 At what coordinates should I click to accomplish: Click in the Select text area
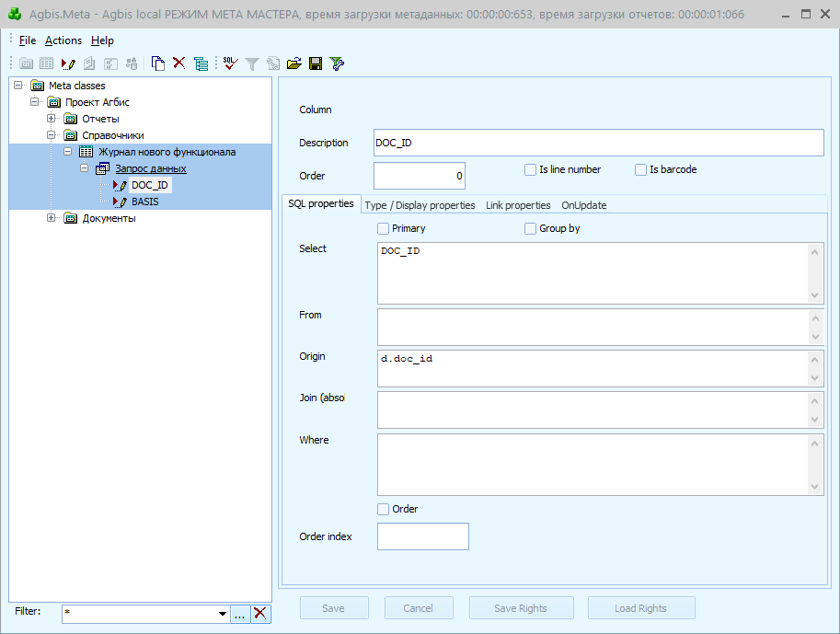[x=593, y=273]
